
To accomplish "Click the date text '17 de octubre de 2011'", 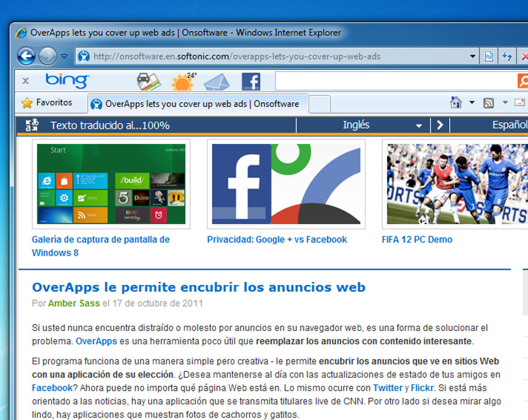I will 157,303.
